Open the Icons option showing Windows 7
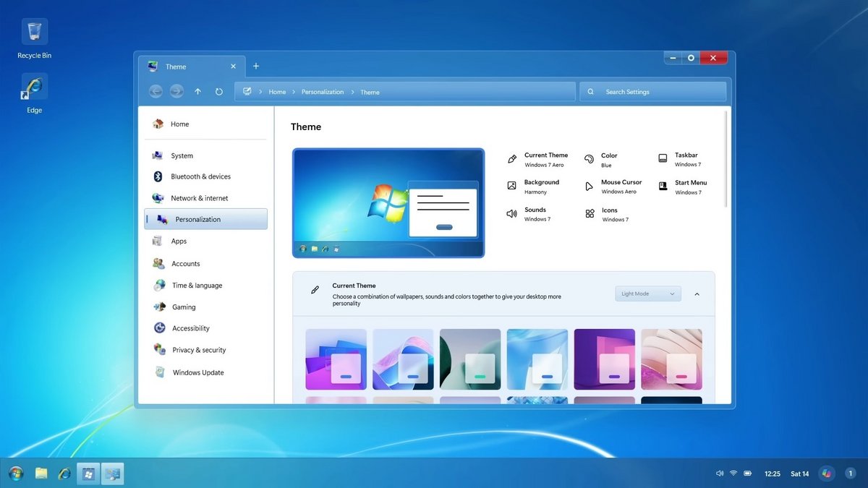Viewport: 868px width, 488px height. (607, 214)
